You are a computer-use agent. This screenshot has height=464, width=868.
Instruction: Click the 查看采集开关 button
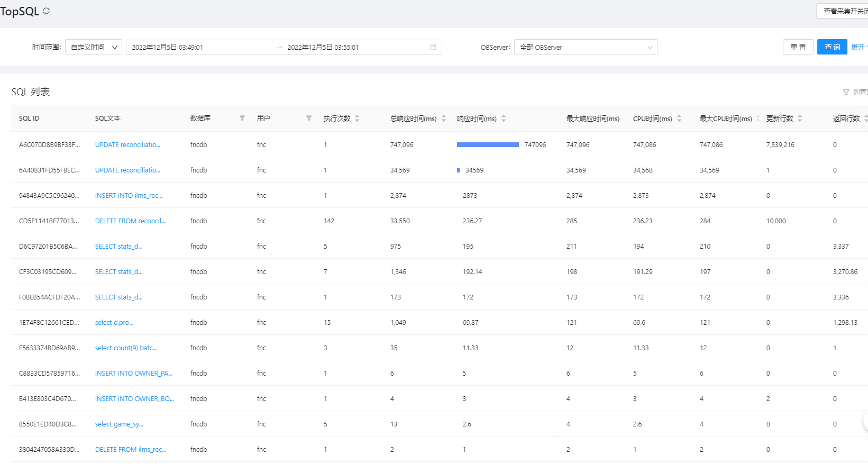pos(844,11)
